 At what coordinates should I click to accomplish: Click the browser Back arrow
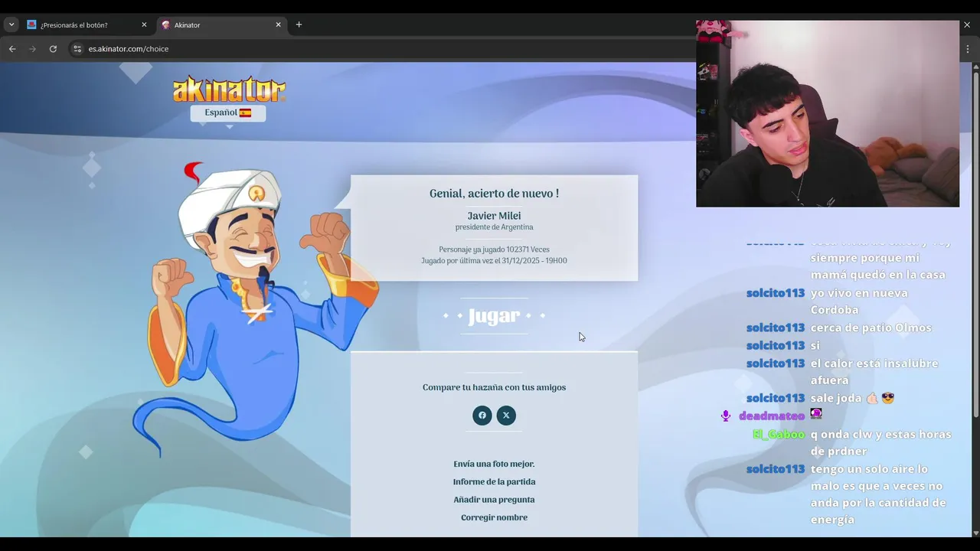12,49
